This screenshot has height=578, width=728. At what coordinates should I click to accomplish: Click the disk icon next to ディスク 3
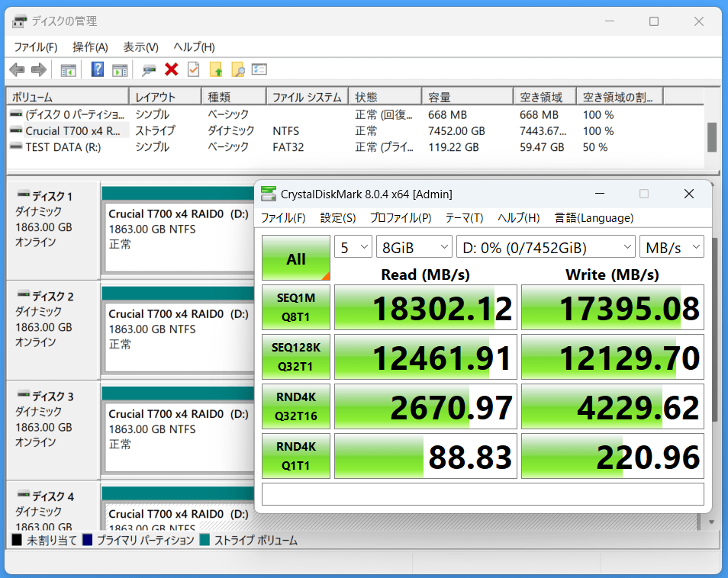tap(23, 394)
